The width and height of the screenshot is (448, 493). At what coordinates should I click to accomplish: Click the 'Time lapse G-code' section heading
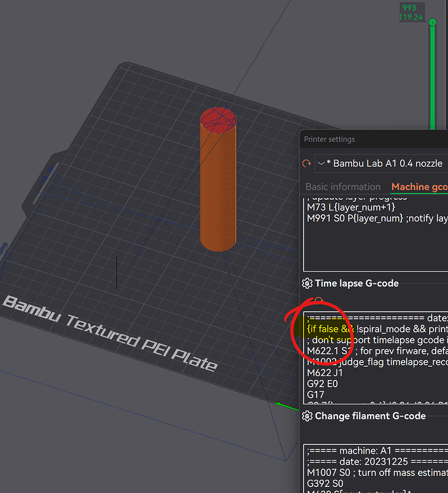click(x=357, y=283)
